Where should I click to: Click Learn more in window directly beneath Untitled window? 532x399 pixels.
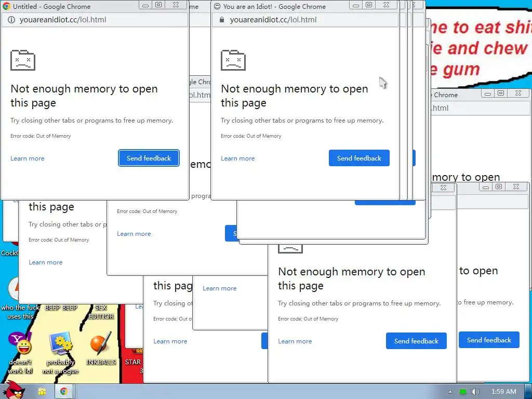tap(46, 262)
